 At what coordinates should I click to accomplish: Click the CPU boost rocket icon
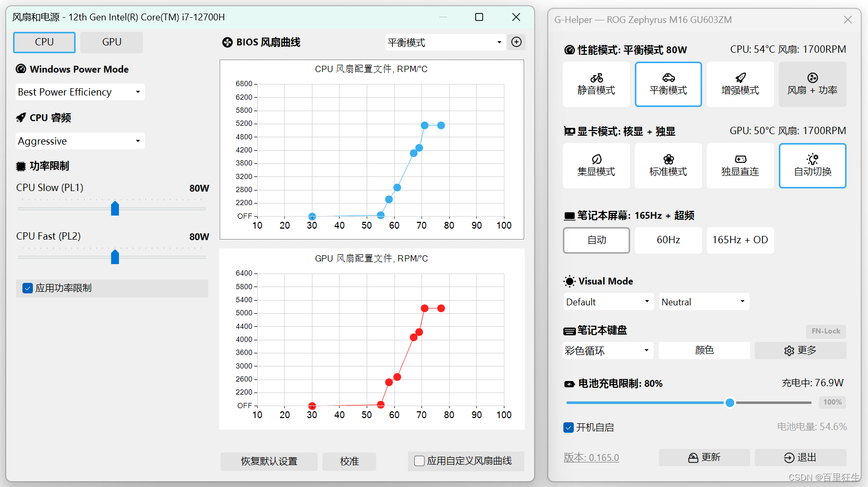click(x=21, y=117)
